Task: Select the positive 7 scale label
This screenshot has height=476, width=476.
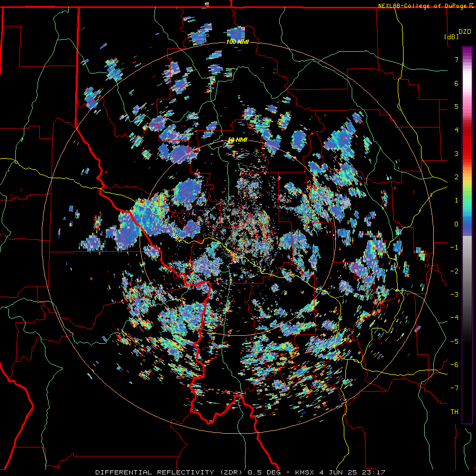Action: pyautogui.click(x=456, y=59)
